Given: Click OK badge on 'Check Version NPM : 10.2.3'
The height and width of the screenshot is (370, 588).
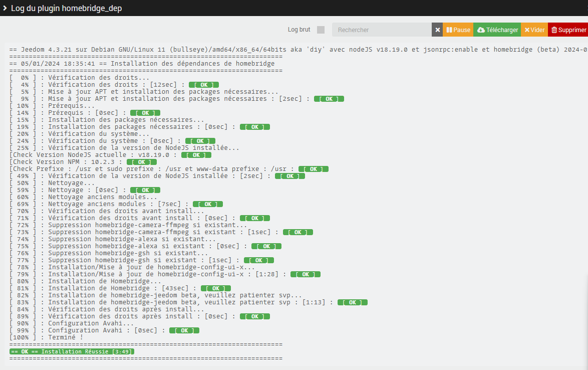Looking at the screenshot, I should (x=141, y=162).
